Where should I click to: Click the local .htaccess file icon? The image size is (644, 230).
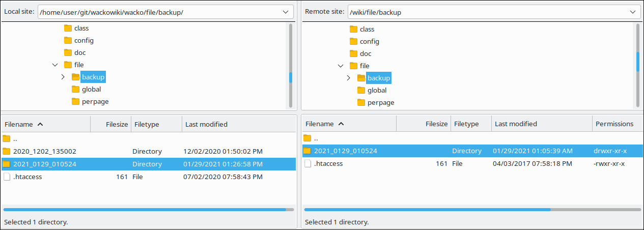[7, 177]
